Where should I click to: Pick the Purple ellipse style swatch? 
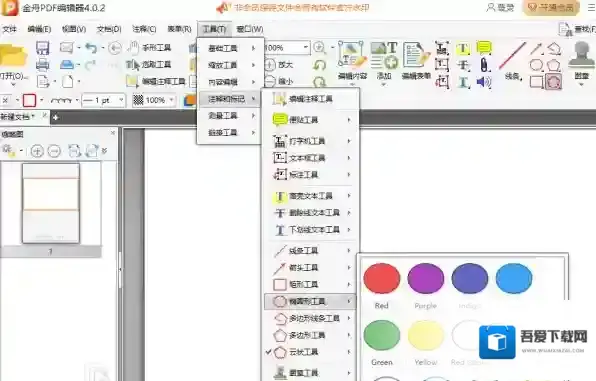(426, 279)
